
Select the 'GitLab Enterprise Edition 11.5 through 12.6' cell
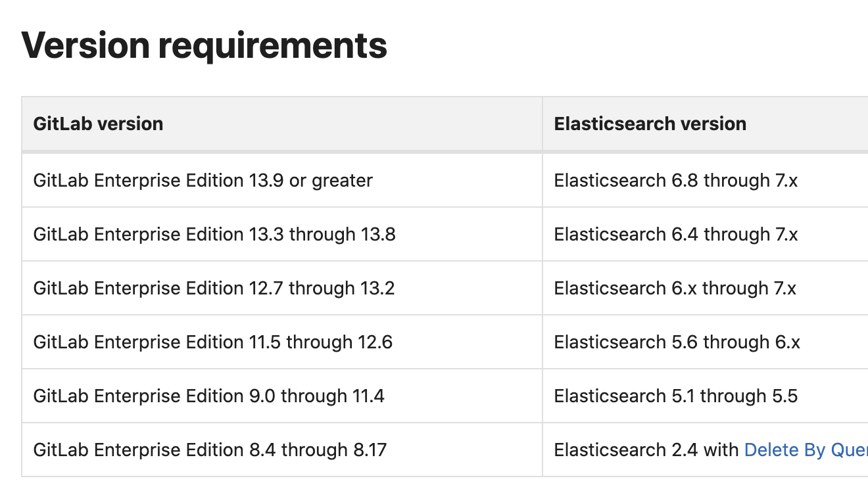[x=212, y=342]
